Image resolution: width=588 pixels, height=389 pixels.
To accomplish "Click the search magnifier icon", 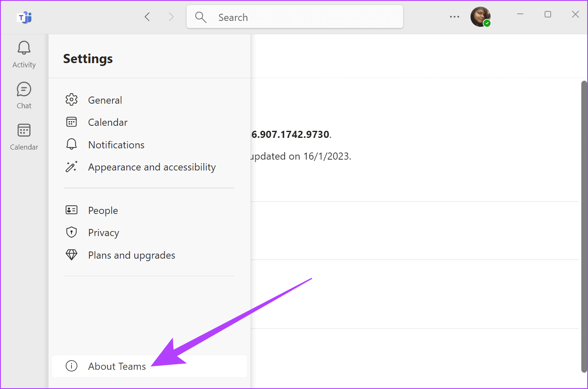I will 201,17.
